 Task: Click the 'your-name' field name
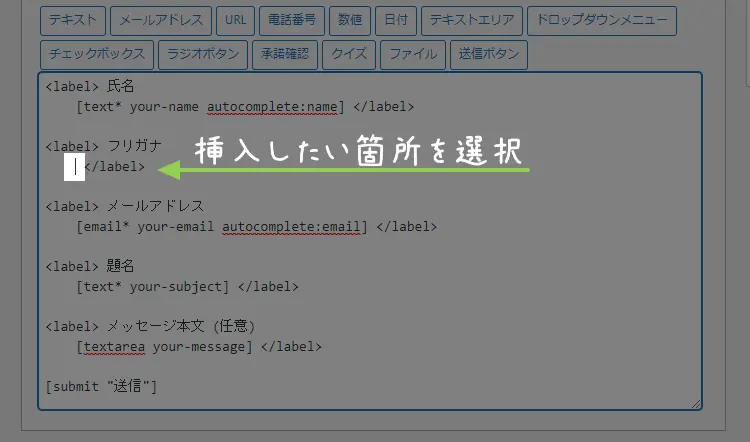click(164, 107)
